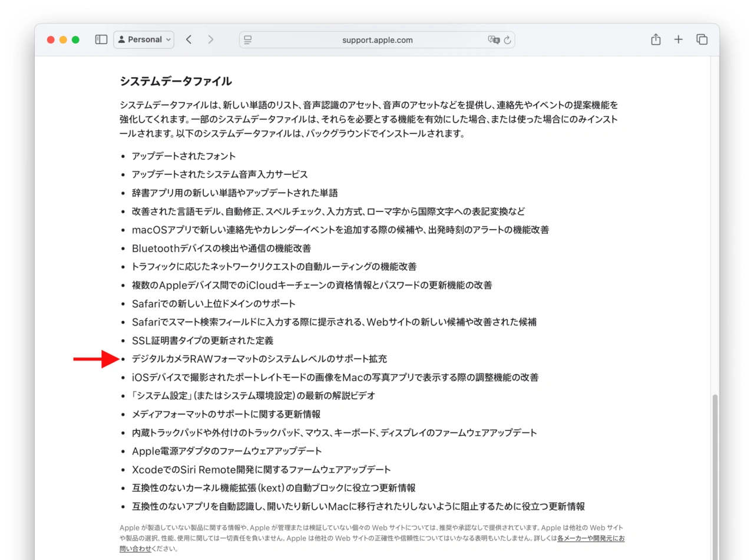Screen dimensions: 754x560
Task: Minimize the window with yellow button
Action: 63,39
